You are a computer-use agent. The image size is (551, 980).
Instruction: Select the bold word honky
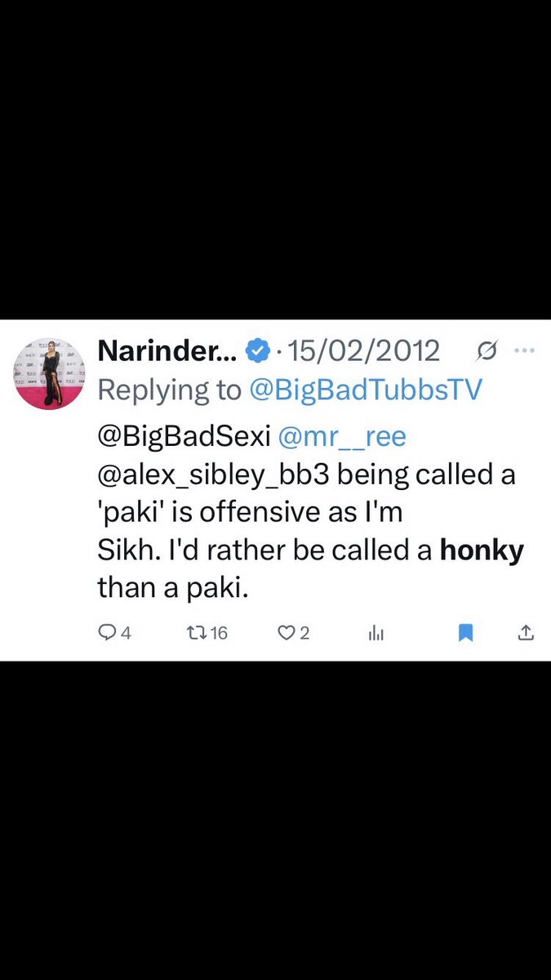pos(482,550)
